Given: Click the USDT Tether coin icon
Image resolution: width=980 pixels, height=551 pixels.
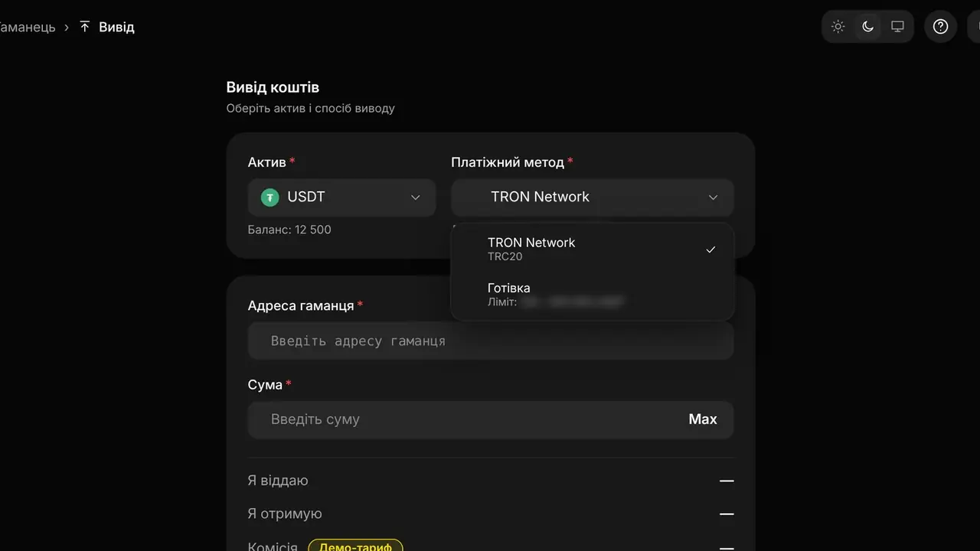Looking at the screenshot, I should pyautogui.click(x=269, y=197).
